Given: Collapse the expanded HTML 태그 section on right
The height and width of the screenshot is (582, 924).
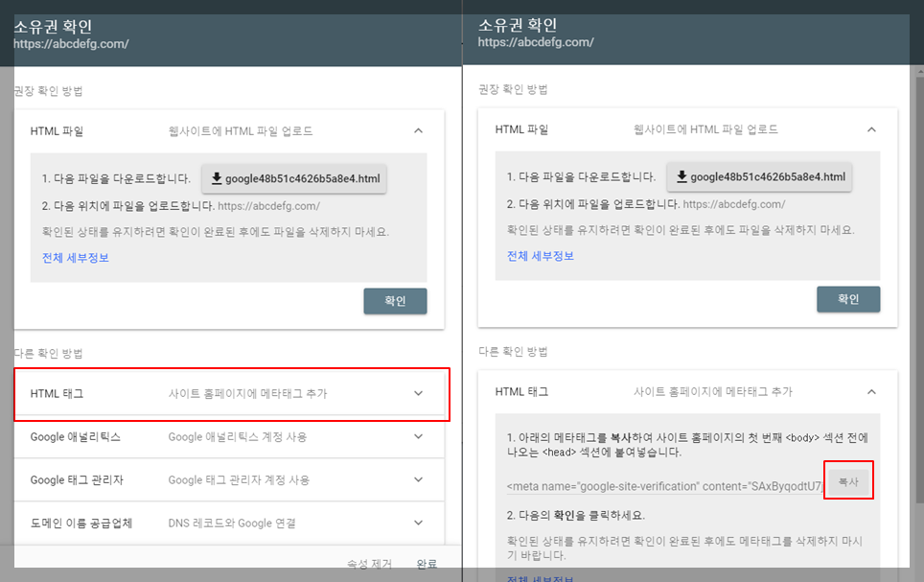Looking at the screenshot, I should pos(871,391).
